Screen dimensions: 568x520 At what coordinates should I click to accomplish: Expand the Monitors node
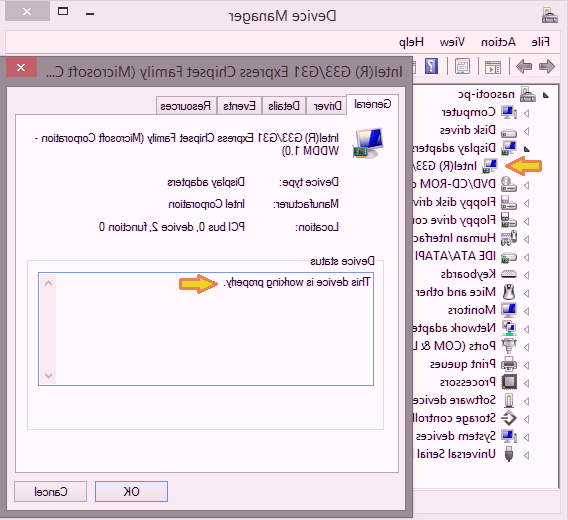(x=527, y=311)
